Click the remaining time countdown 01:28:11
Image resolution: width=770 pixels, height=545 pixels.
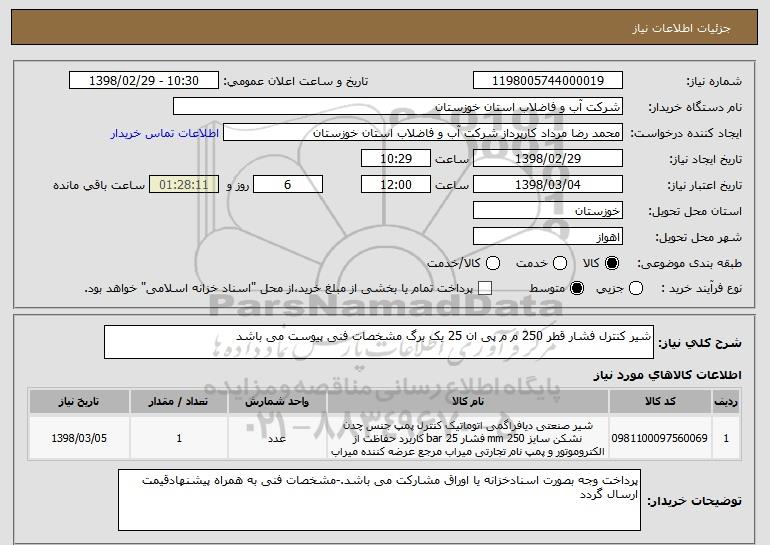click(x=184, y=185)
